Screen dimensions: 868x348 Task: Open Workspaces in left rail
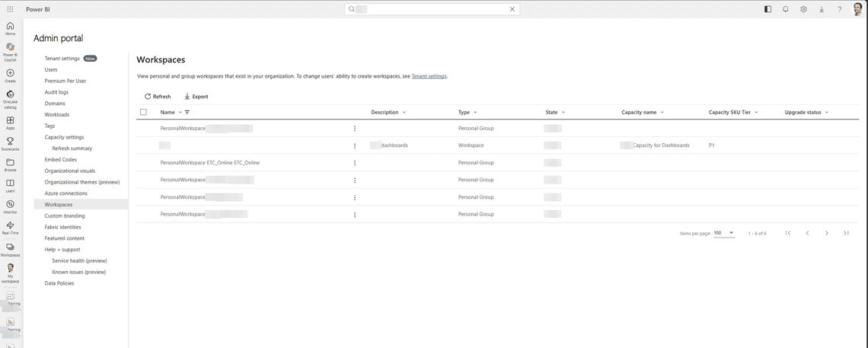(x=10, y=250)
